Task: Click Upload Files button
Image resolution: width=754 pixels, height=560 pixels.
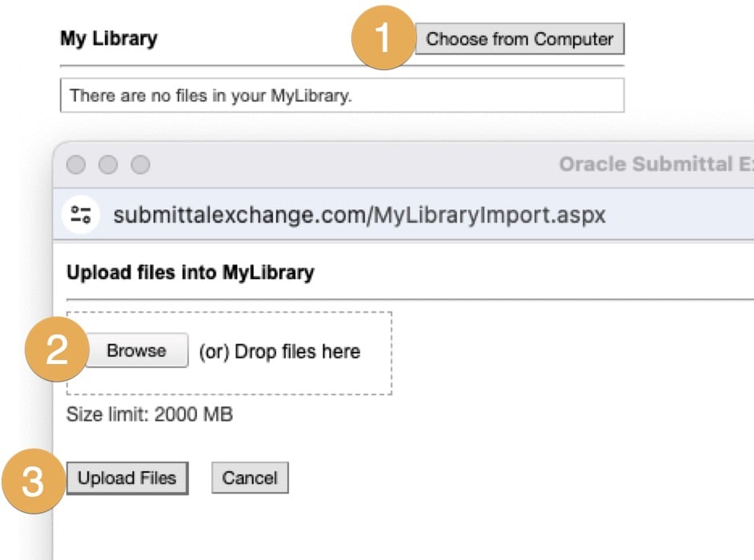Action: coord(126,478)
